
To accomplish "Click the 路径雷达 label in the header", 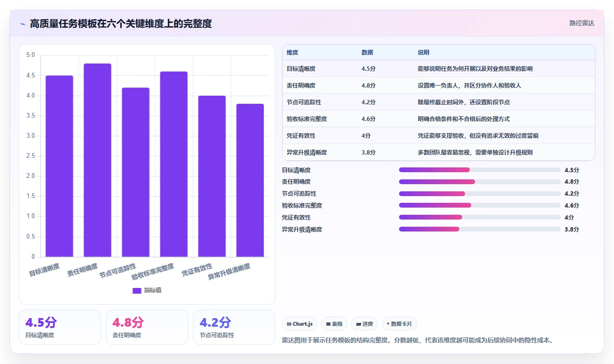I will click(x=581, y=23).
